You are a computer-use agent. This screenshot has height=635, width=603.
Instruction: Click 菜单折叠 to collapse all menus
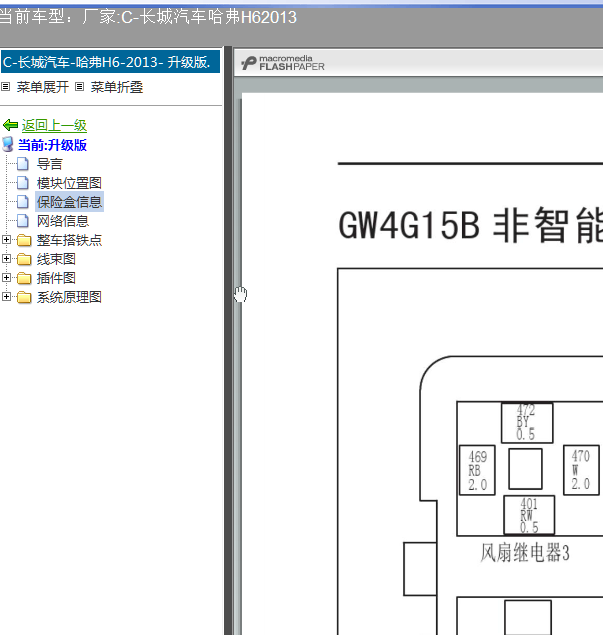coord(117,87)
